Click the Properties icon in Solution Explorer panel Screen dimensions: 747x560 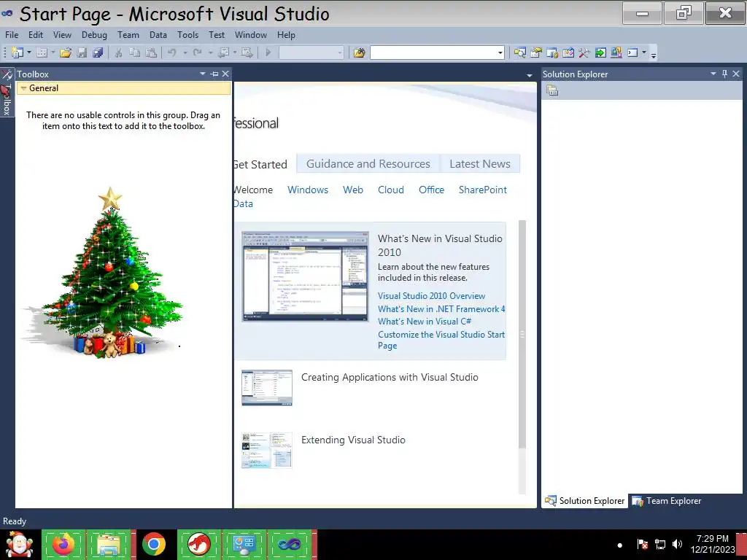(x=552, y=90)
